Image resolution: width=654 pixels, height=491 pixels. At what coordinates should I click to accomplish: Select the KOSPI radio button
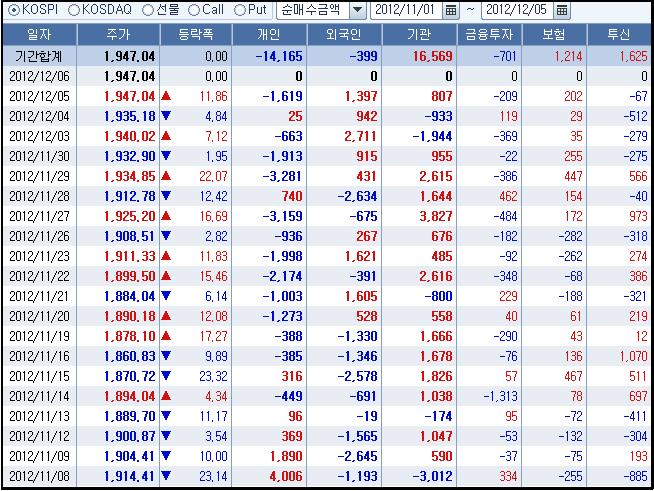coord(13,10)
